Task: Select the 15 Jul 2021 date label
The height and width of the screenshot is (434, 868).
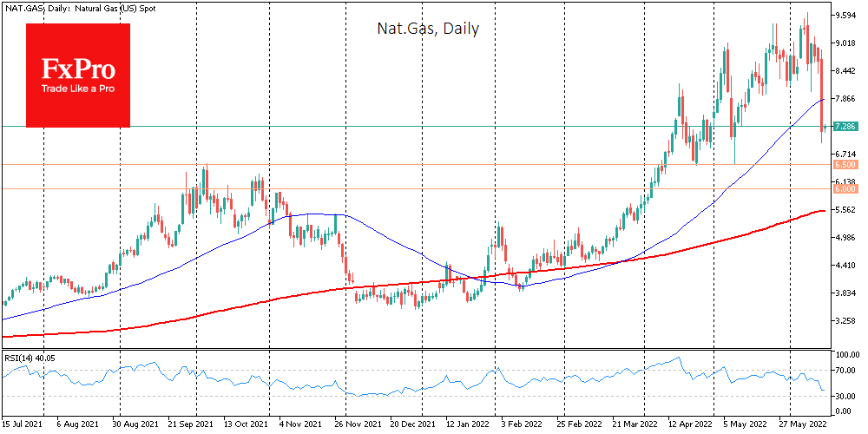Action: [x=23, y=425]
